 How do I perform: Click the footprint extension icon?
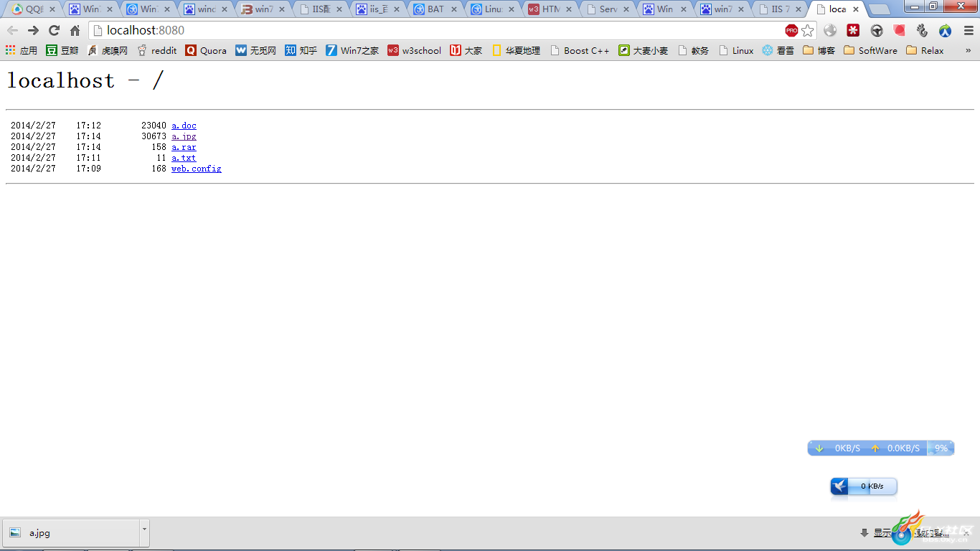pos(923,30)
